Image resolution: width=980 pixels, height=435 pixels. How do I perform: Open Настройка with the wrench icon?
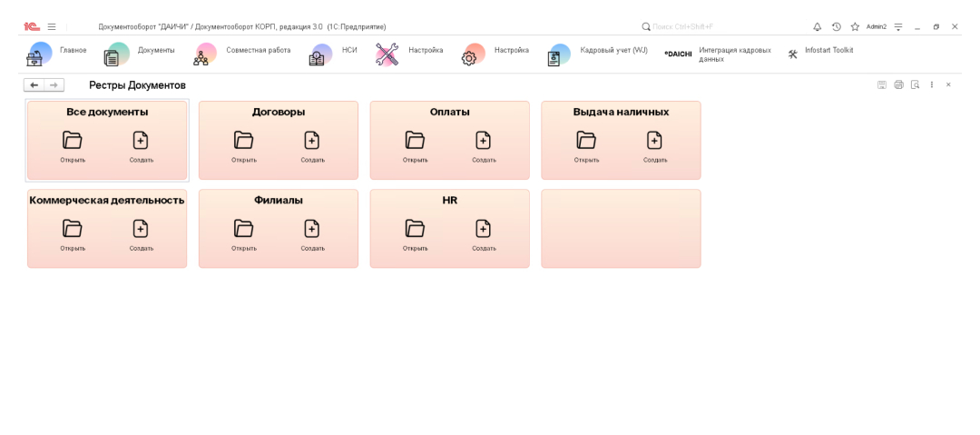click(x=409, y=54)
